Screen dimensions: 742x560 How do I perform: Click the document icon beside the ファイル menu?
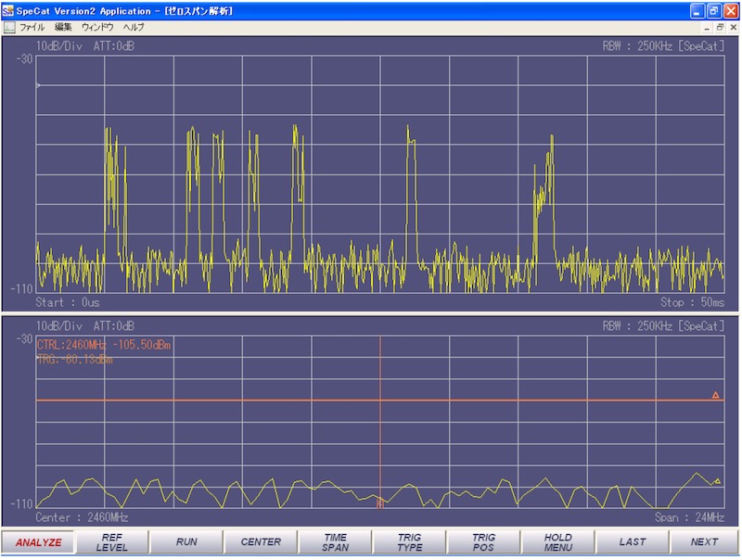tap(9, 28)
